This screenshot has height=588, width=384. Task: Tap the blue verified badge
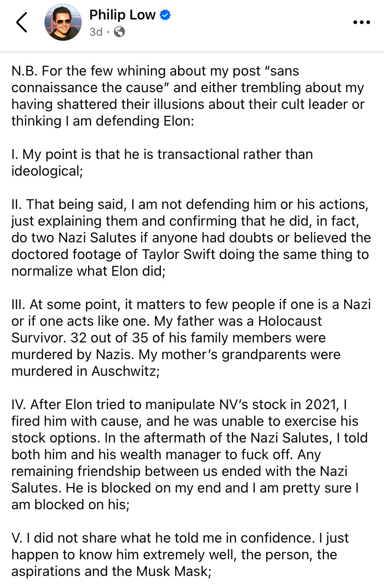(x=165, y=15)
